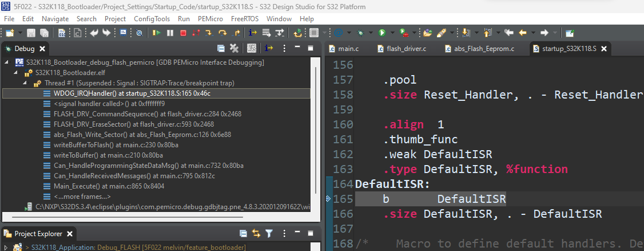Click the New project wizard toolbar icon
Image resolution: width=644 pixels, height=251 pixels.
click(9, 33)
